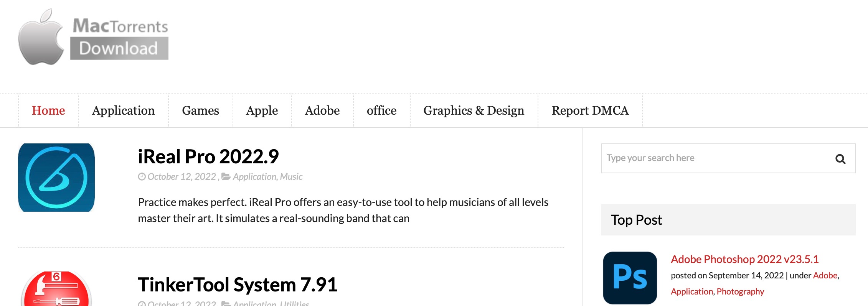Image resolution: width=868 pixels, height=306 pixels.
Task: Select Graphics & Design in navigation
Action: coord(474,110)
